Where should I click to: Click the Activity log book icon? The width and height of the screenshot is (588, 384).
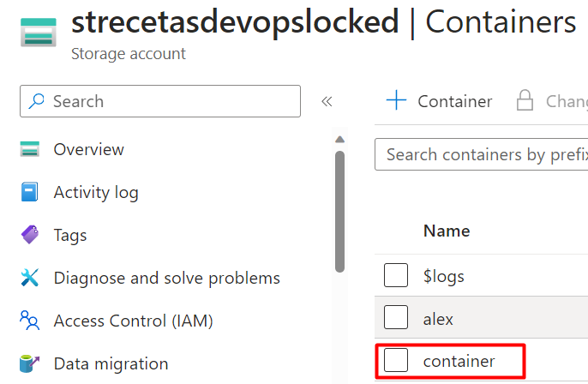coord(30,192)
